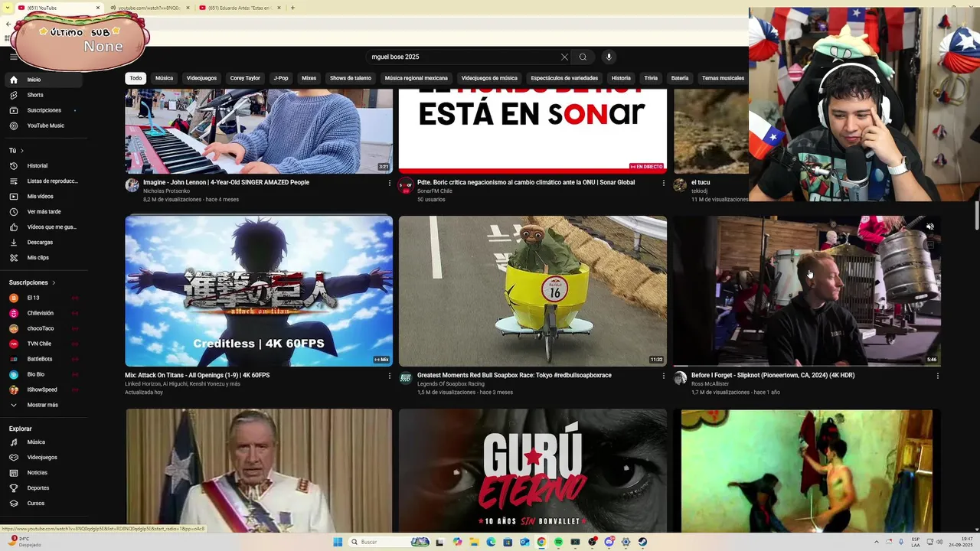Select the J-Pop filter chip
The height and width of the screenshot is (551, 980).
click(281, 78)
